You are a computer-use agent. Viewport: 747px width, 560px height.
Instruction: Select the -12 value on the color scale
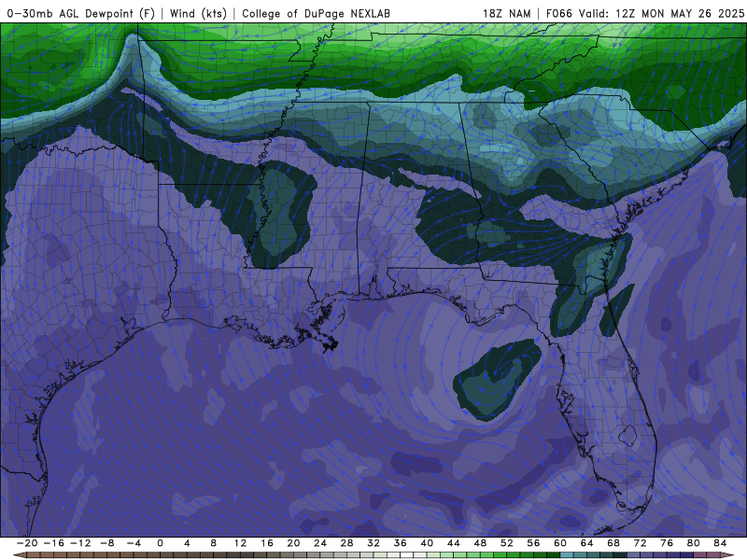click(x=80, y=543)
